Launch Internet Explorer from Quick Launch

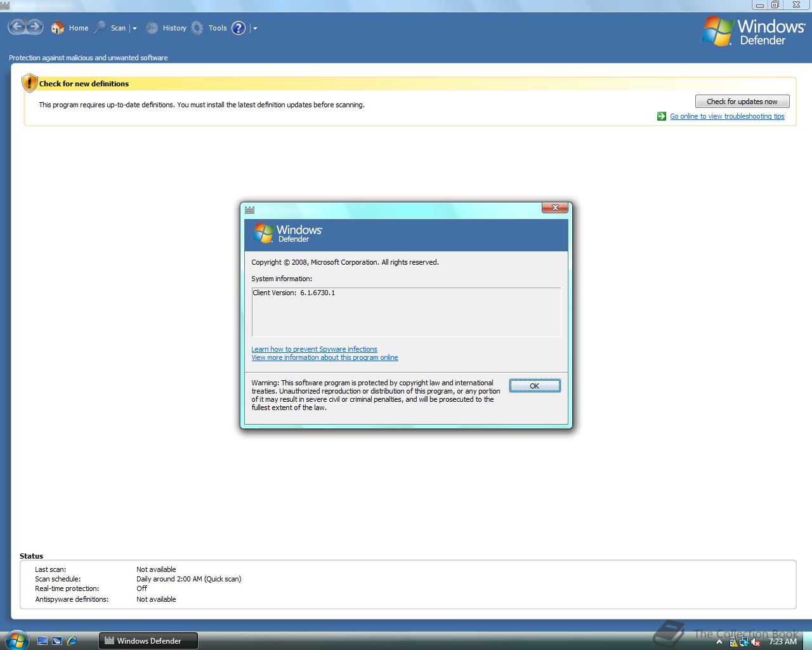click(72, 641)
